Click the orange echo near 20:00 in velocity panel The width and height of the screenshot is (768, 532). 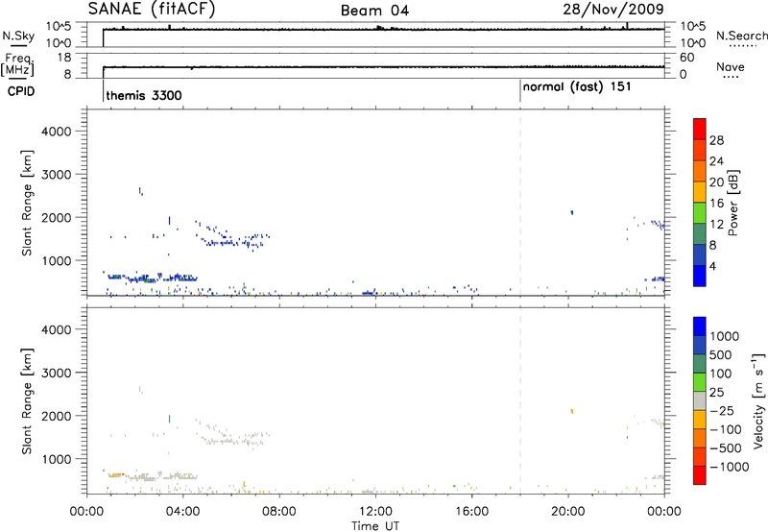[x=571, y=411]
